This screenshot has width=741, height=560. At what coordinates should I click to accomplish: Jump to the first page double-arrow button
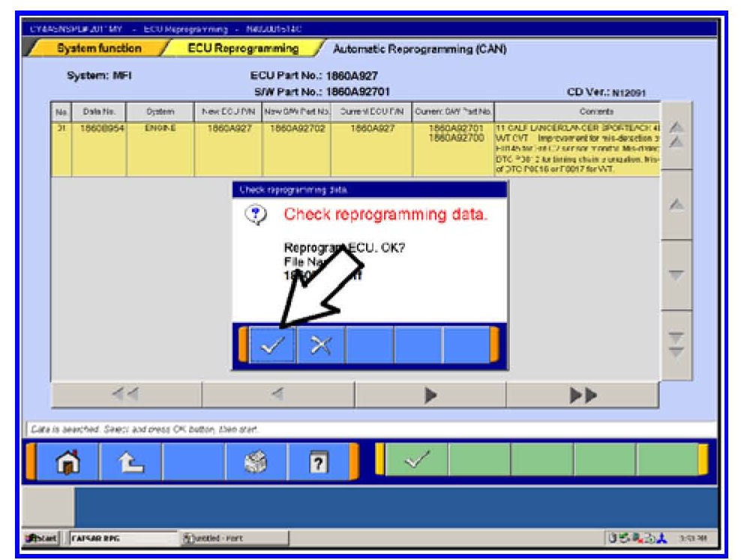(x=126, y=395)
